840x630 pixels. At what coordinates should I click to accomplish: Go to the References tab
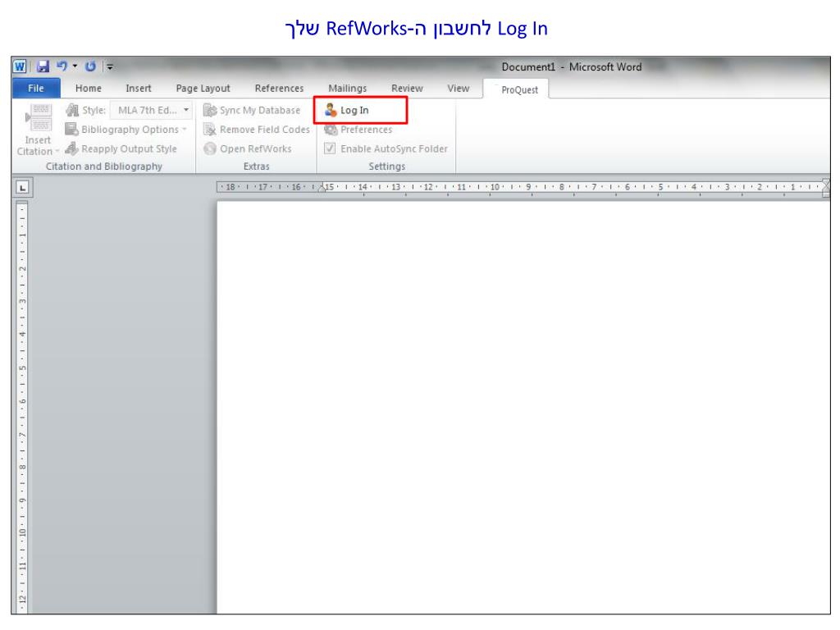click(279, 88)
